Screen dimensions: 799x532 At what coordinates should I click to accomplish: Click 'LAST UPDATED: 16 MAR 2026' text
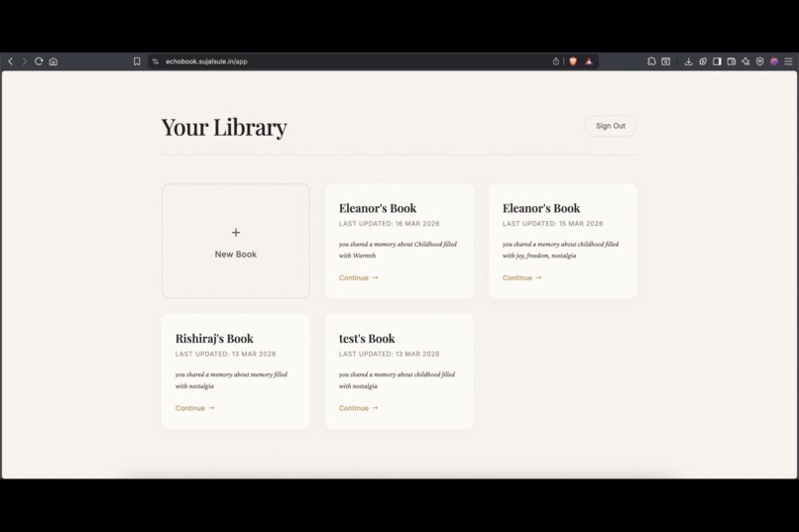click(x=389, y=224)
